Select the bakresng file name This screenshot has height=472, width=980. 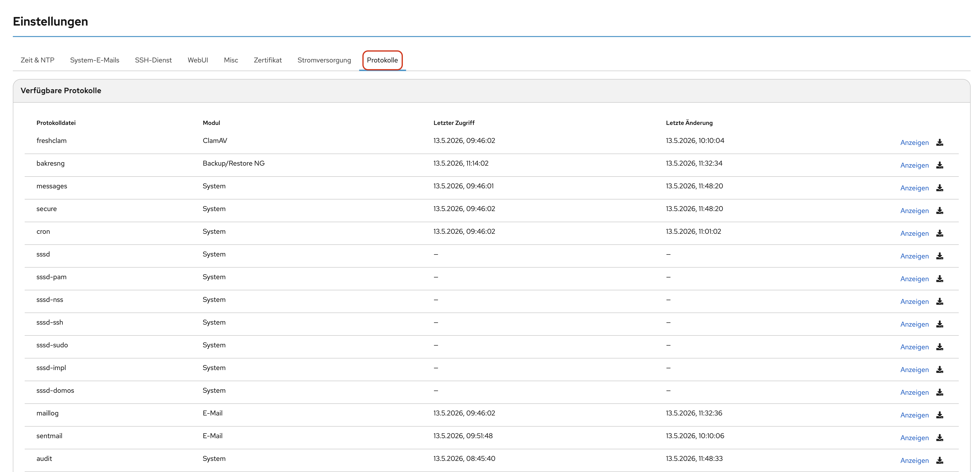(x=50, y=163)
